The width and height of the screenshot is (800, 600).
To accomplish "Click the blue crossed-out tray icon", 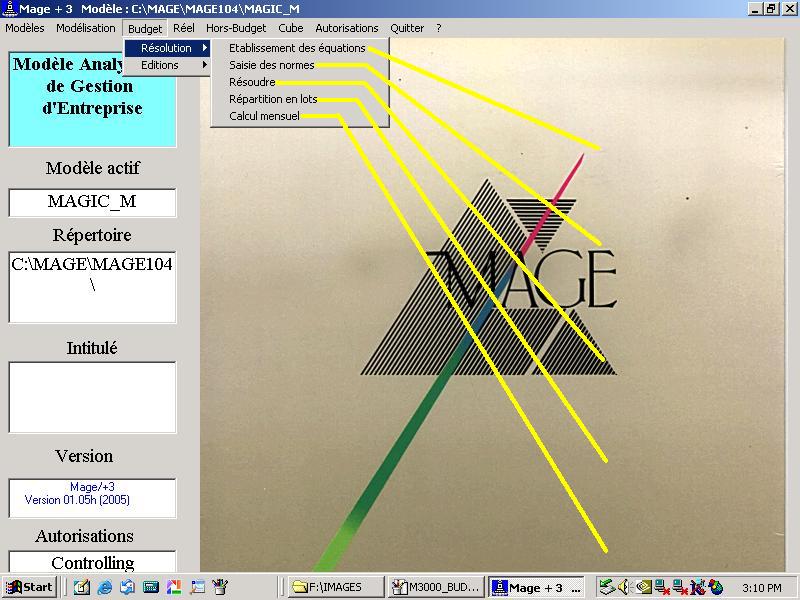I will tap(698, 587).
